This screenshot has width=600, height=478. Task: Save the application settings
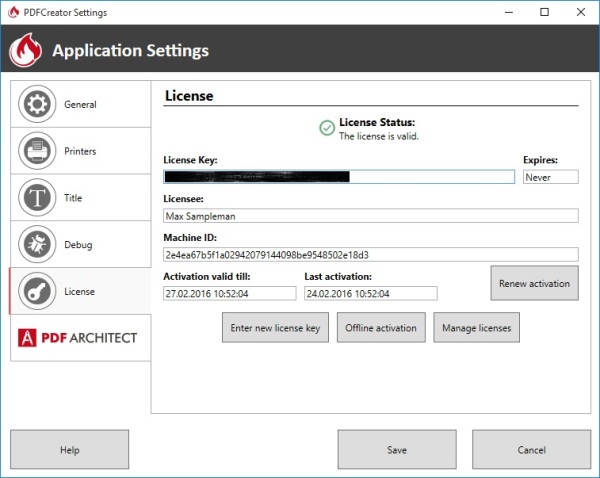coord(397,450)
